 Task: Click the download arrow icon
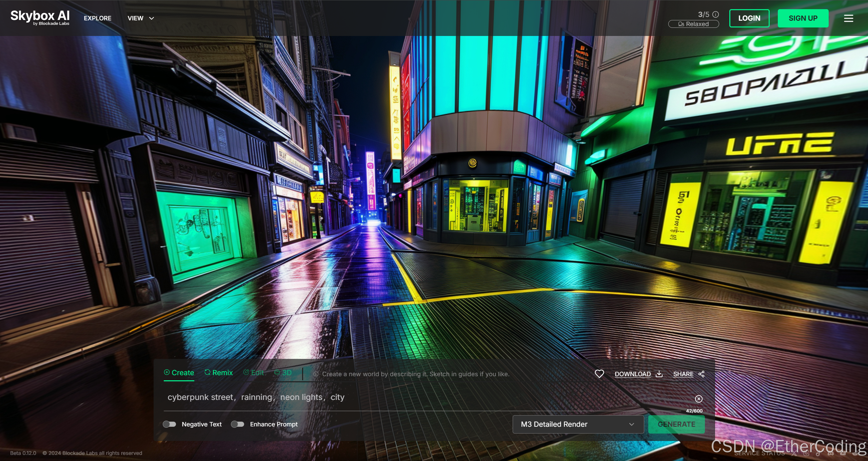(659, 374)
